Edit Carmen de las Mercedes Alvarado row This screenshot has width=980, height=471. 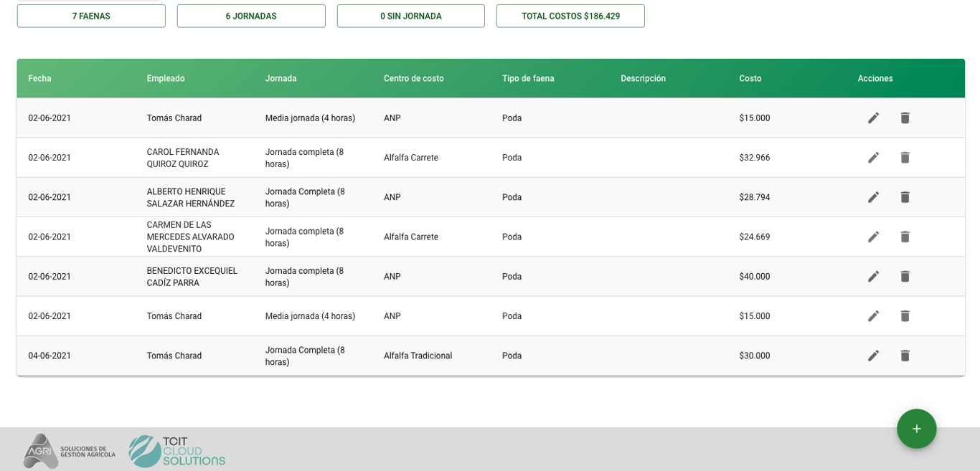point(873,237)
